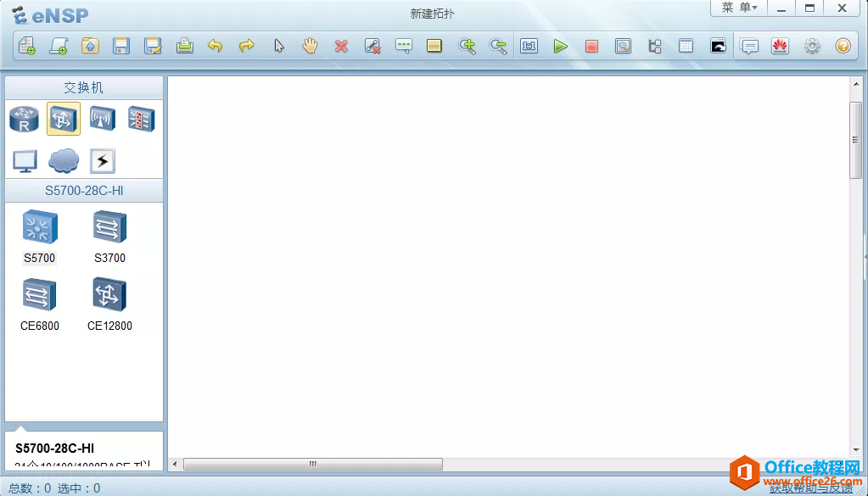Screen dimensions: 868x496
Task: Select the Cloud device category
Action: [64, 160]
